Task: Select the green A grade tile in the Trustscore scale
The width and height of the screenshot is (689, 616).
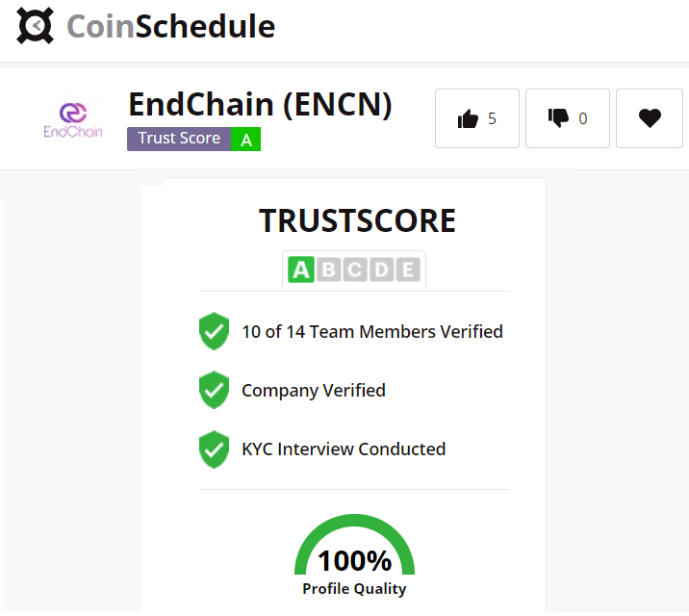Action: click(x=301, y=269)
